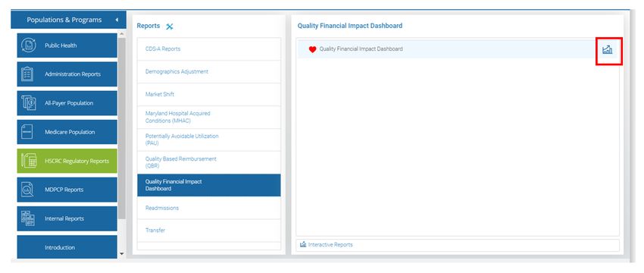The width and height of the screenshot is (644, 273).
Task: Select Maryland Hospital Acquired Conditions (MHAC)
Action: 209,118
